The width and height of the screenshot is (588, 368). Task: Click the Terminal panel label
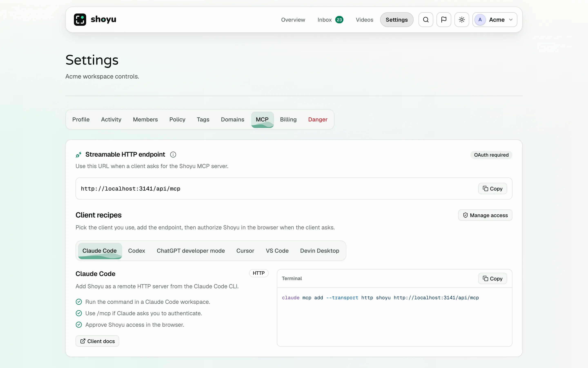pos(292,278)
